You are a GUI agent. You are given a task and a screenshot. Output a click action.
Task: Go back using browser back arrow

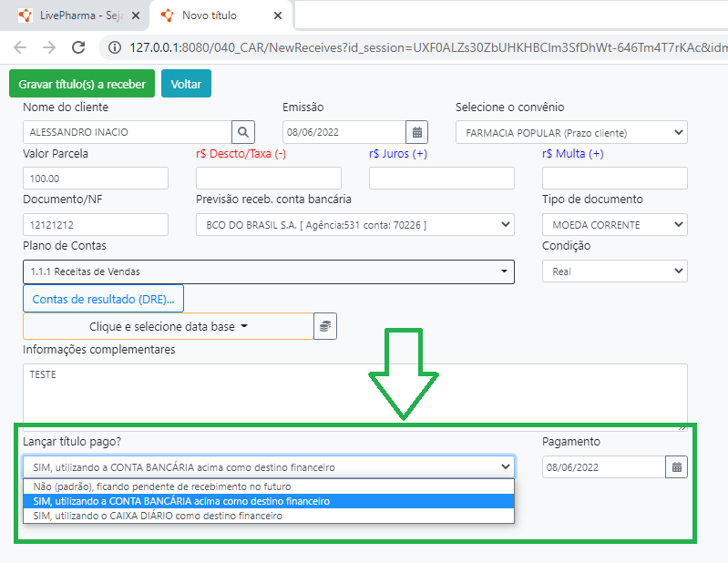(20, 47)
